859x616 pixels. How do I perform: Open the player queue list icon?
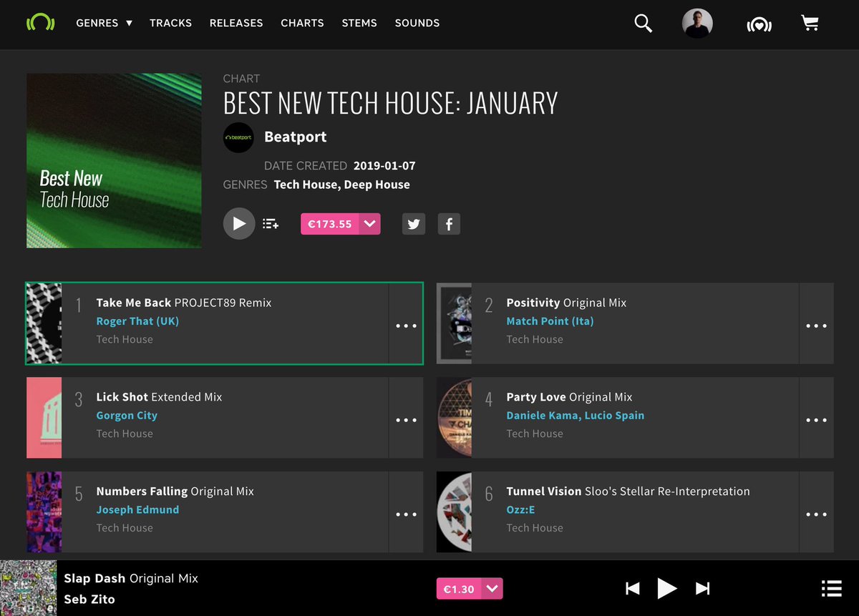tap(831, 588)
